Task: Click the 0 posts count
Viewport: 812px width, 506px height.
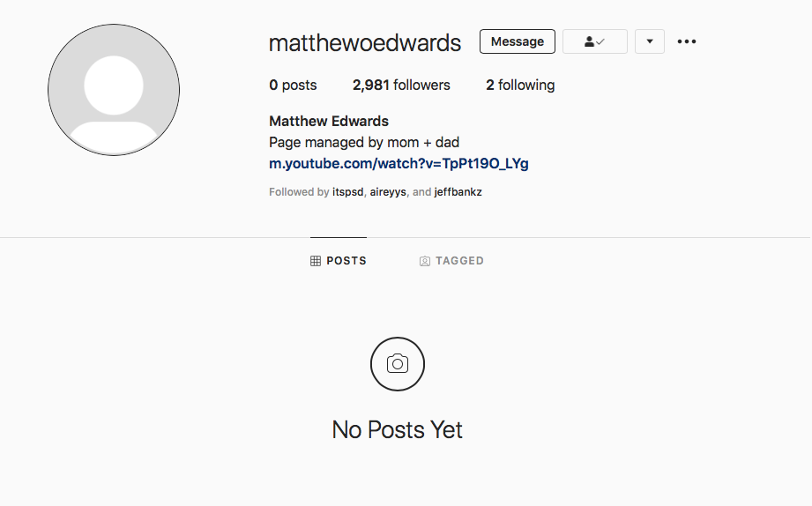Action: 293,85
